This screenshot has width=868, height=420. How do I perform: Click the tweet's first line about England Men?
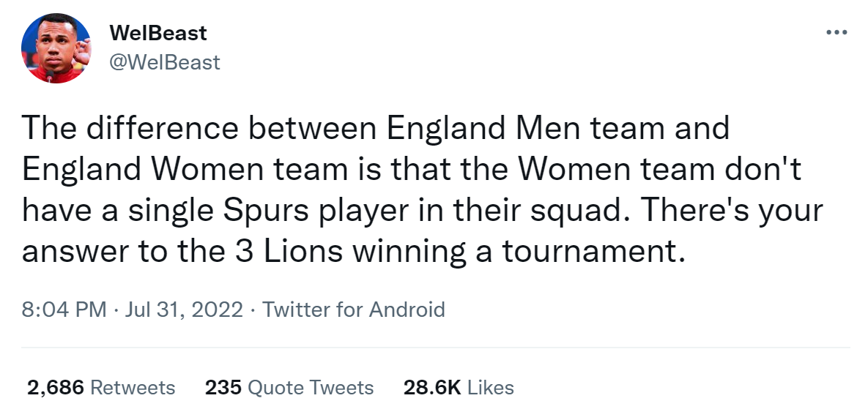[x=376, y=129]
